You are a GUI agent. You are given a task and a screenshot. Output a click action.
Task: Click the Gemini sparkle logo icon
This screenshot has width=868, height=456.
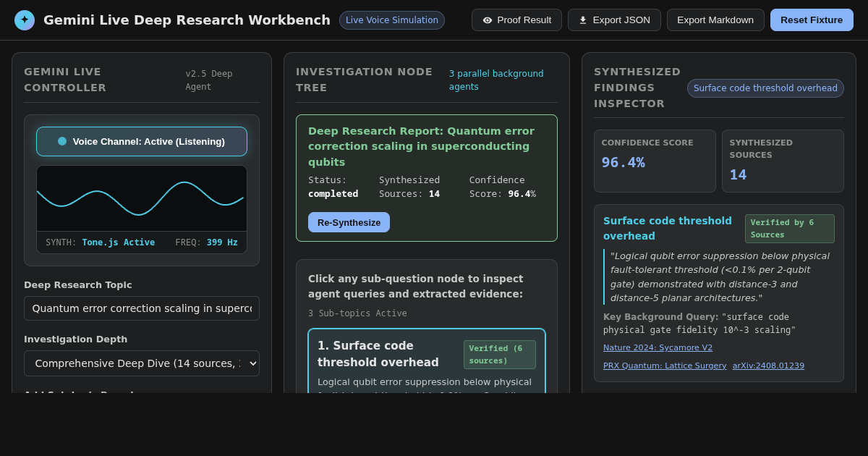pos(25,20)
